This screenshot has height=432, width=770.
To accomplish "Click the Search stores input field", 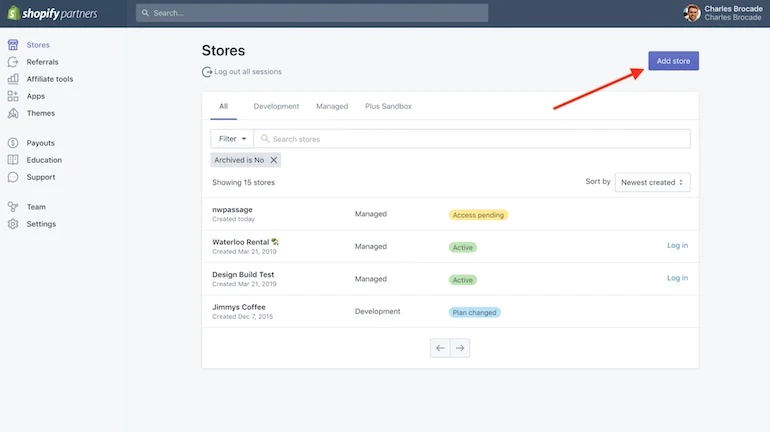I will [x=472, y=139].
